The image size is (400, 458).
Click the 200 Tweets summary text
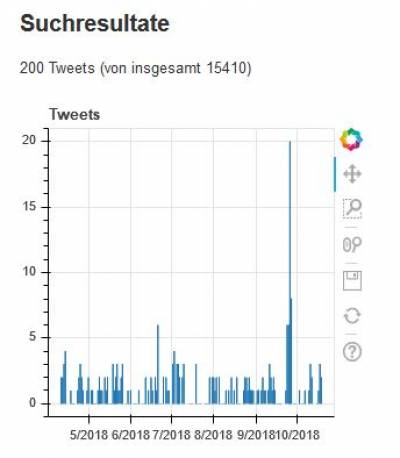[135, 68]
